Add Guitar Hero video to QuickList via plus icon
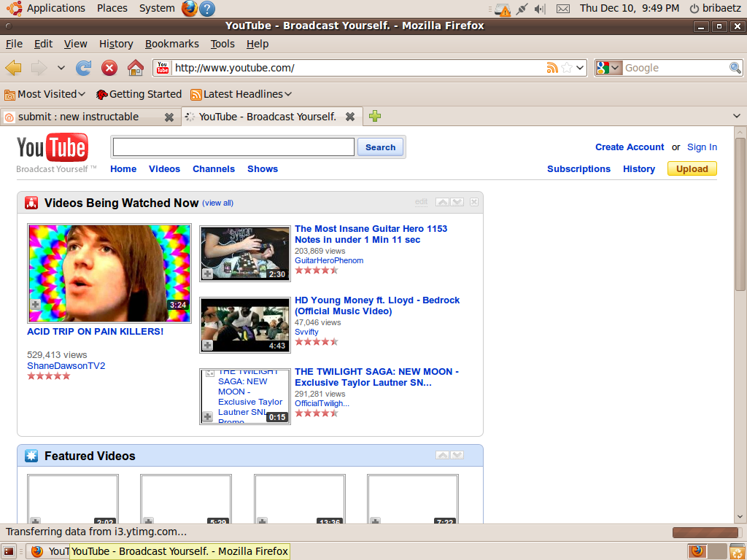 tap(206, 274)
